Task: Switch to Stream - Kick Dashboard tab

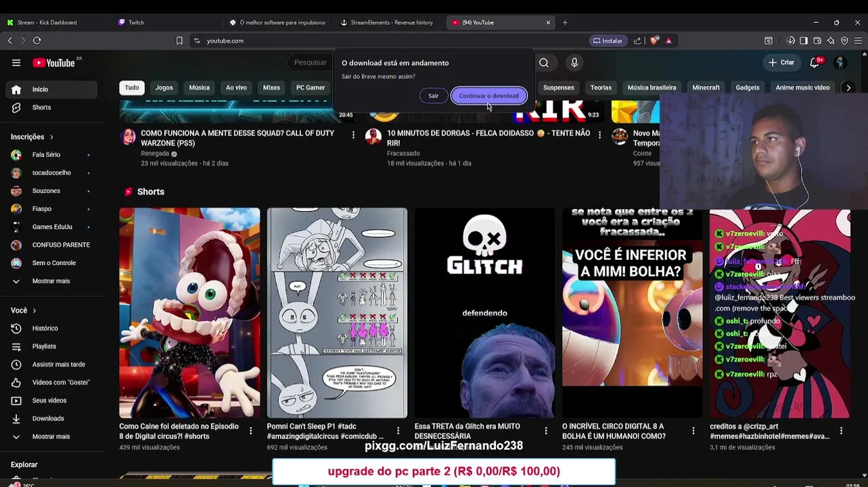Action: click(x=55, y=22)
